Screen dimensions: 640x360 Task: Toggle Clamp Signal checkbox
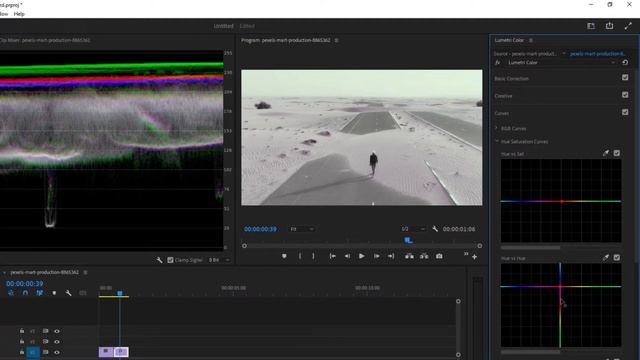(170, 260)
